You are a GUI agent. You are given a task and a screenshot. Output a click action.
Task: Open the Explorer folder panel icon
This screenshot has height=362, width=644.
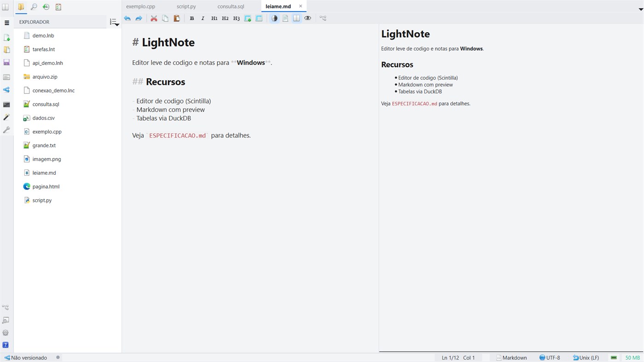pyautogui.click(x=21, y=7)
